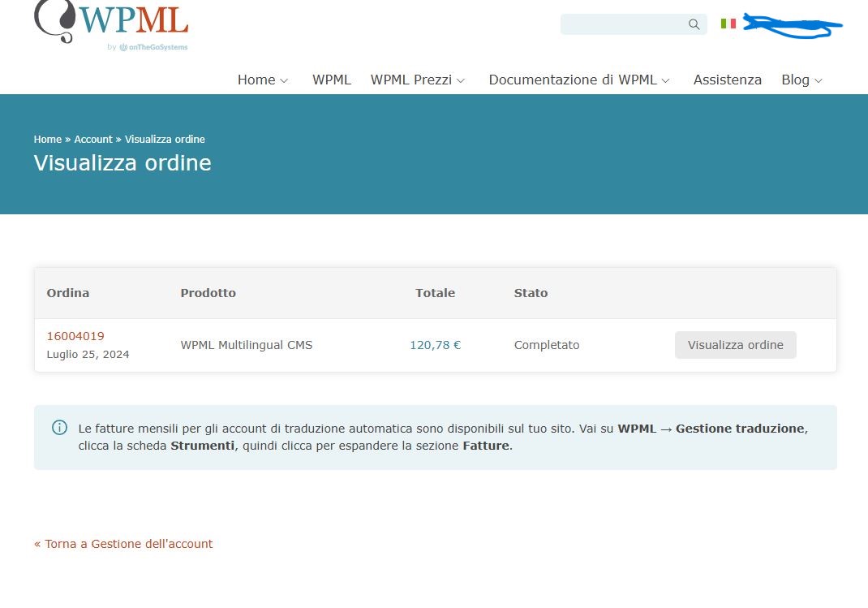Click the WPML Multilingual CMS product cell
The image size is (868, 608).
247,345
